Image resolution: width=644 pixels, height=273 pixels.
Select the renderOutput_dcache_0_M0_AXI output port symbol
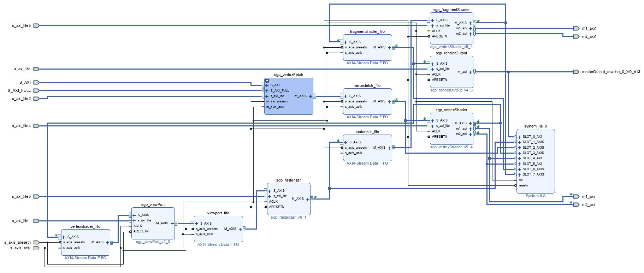tap(576, 72)
